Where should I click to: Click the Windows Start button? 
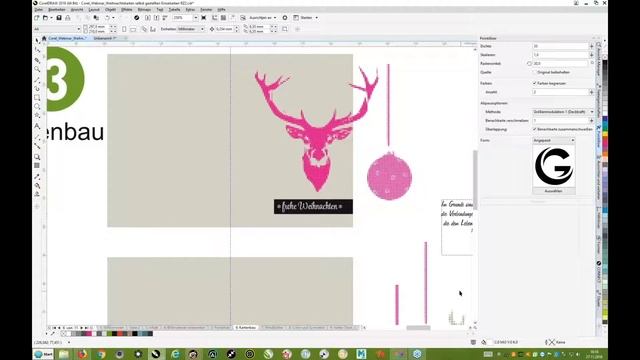tap(44, 354)
